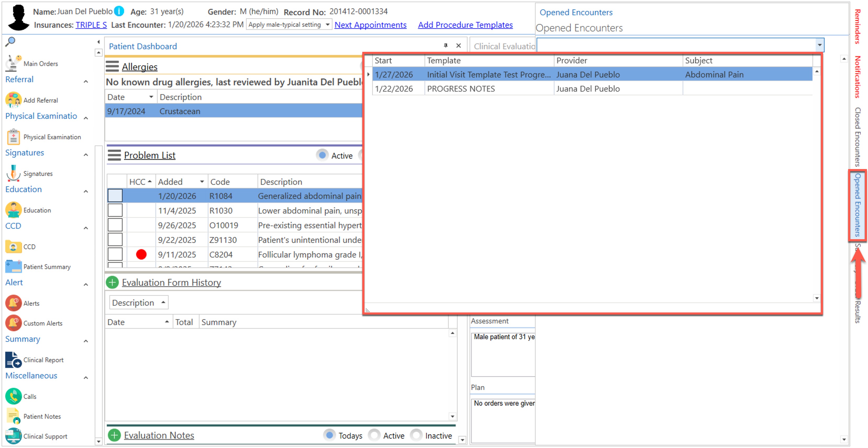The height and width of the screenshot is (448, 868).
Task: Add new Evaluation Form History entry
Action: click(112, 282)
